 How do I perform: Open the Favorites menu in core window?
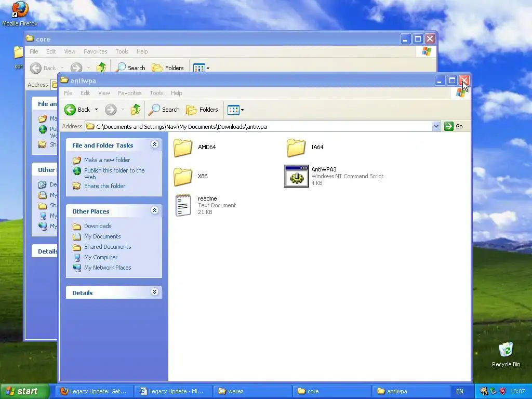click(96, 51)
